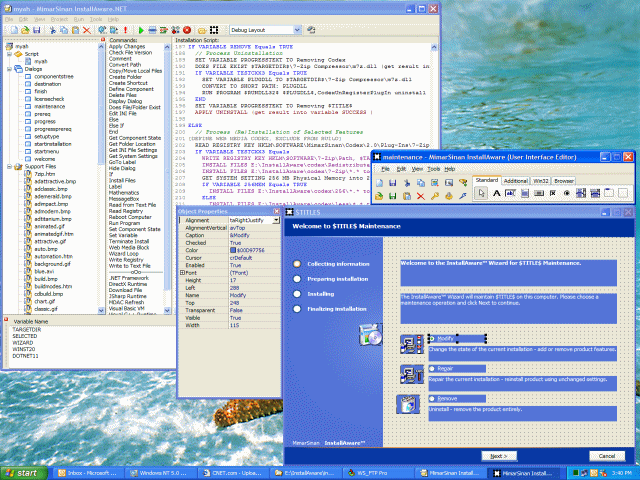Click the black square dialog editor icon in the main toolbar

pos(214,30)
